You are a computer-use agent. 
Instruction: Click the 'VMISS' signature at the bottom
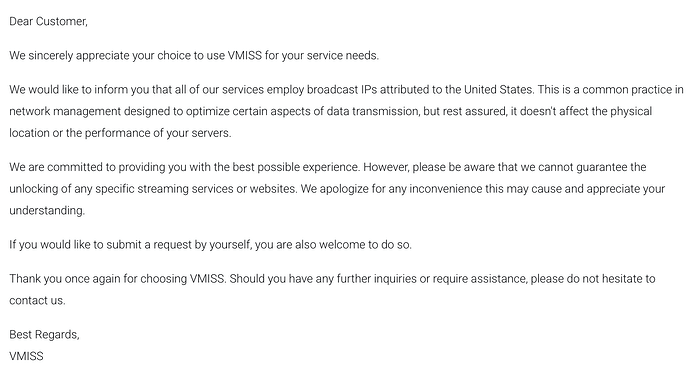(x=26, y=356)
